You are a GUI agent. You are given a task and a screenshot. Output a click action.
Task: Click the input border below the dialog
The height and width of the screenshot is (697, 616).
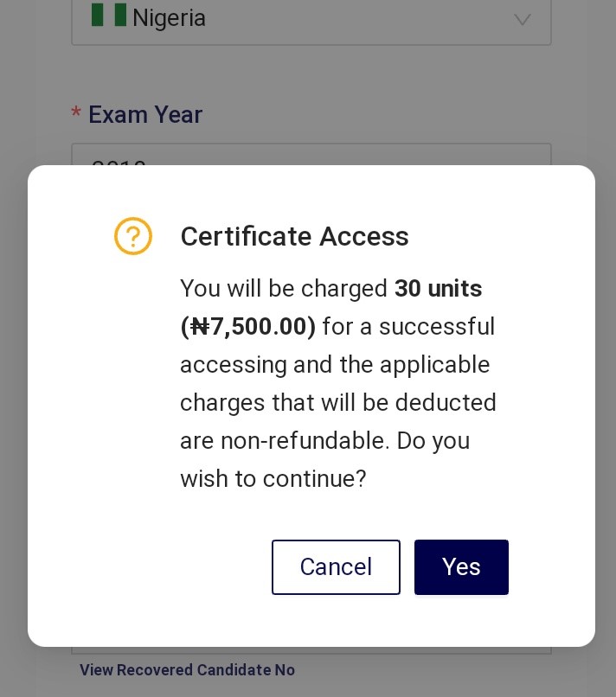(x=311, y=650)
